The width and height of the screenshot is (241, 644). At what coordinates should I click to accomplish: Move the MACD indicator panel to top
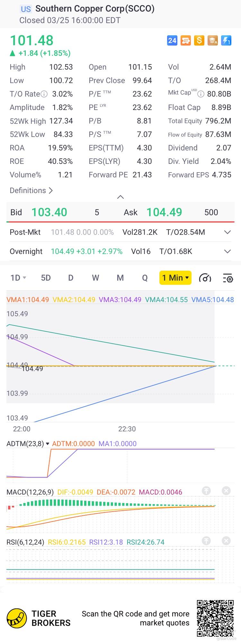(206, 491)
